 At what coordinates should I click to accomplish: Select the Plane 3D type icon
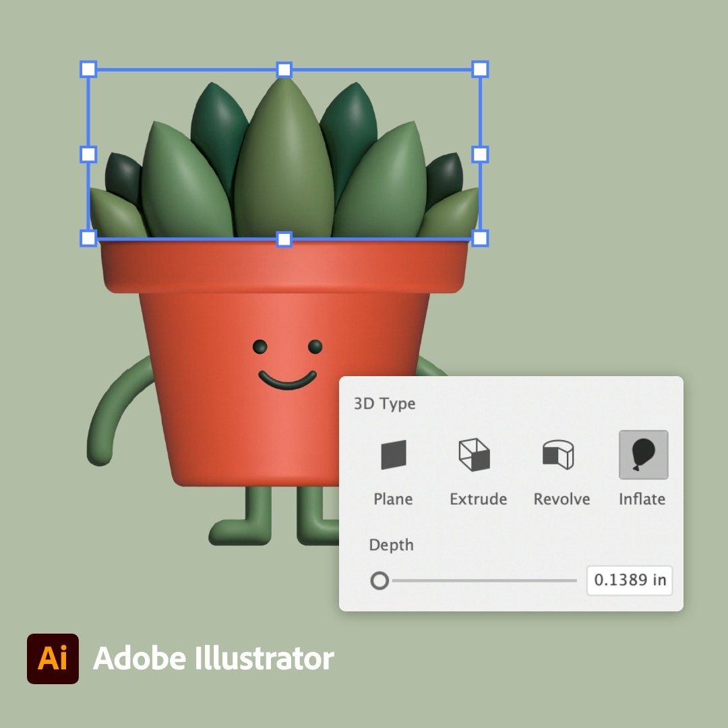pos(393,455)
